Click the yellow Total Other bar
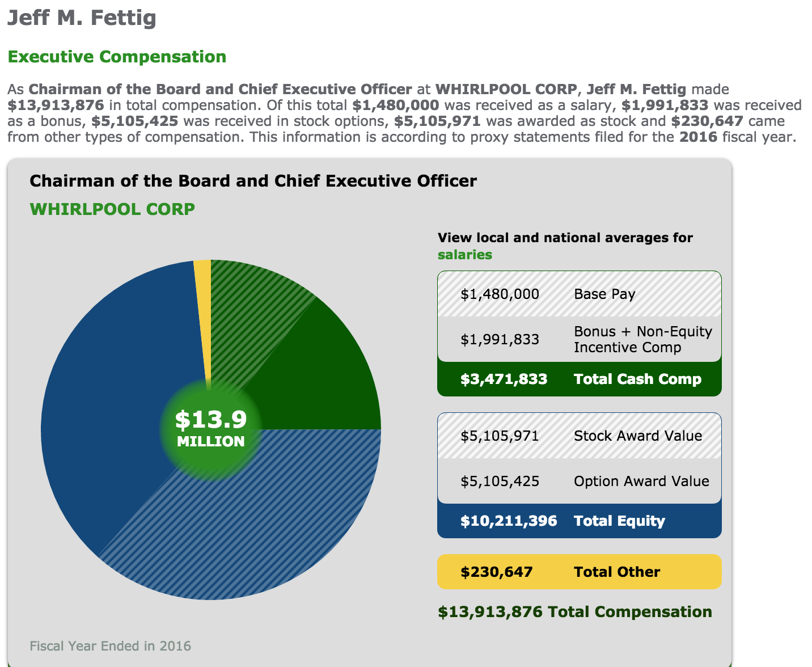 coord(579,572)
